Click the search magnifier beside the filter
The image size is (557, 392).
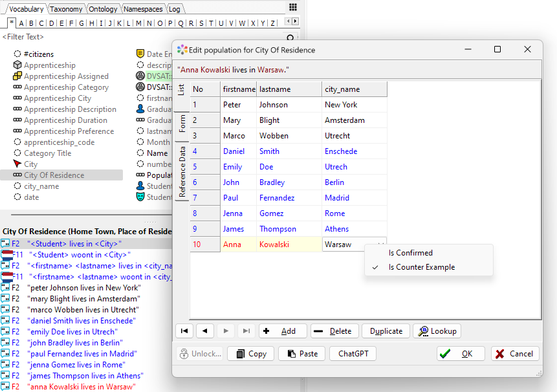[291, 38]
